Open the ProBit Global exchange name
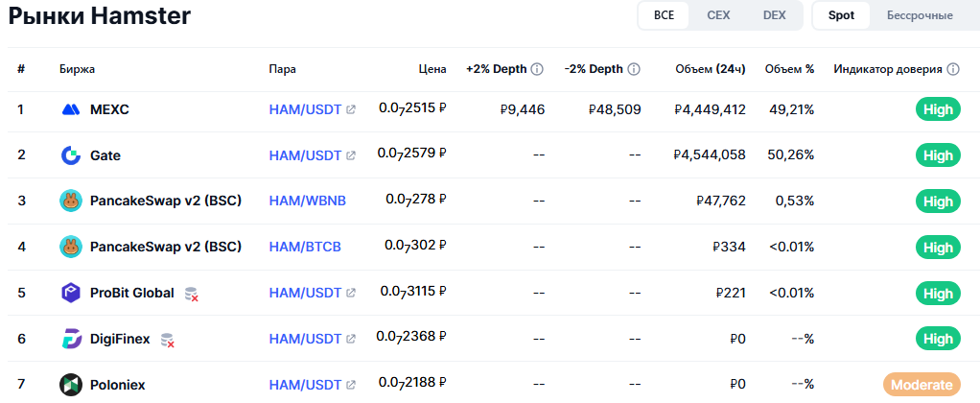Viewport: 980px width, 403px height. (x=132, y=293)
